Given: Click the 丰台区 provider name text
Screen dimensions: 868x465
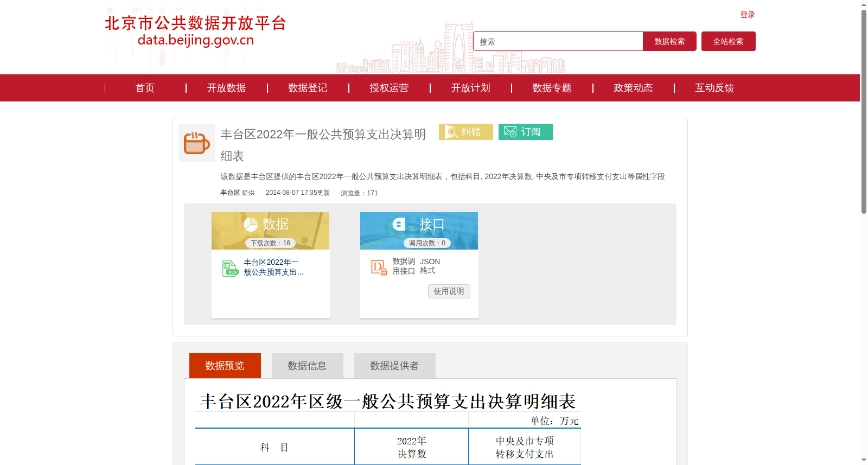Looking at the screenshot, I should (x=230, y=193).
